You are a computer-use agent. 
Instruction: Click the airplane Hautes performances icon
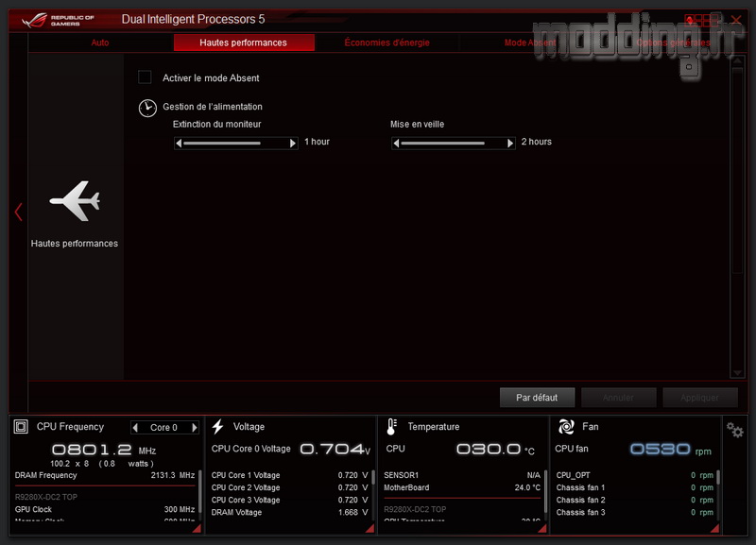[x=75, y=201]
